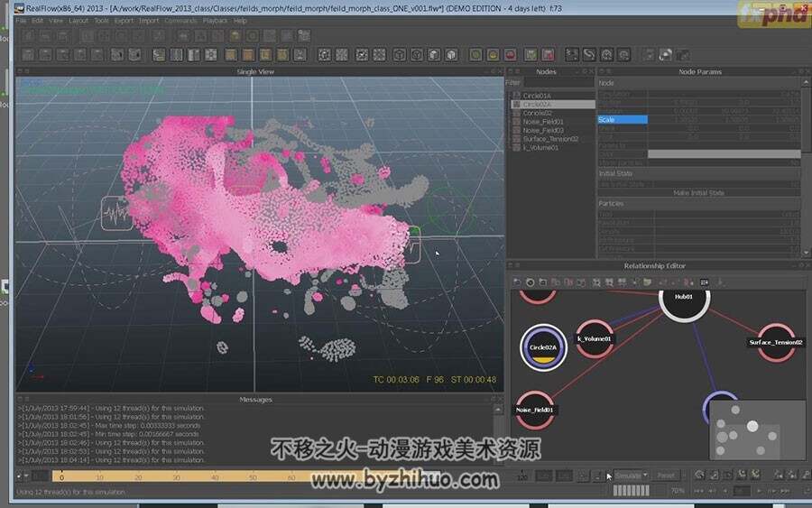
Task: Click frame 40 on the timeline
Action: 215,477
